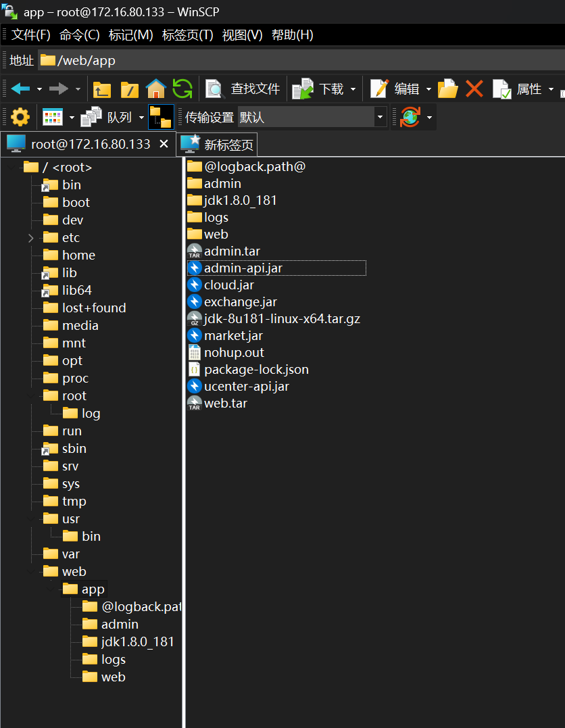Viewport: 565px width, 728px height.
Task: Click the open folder toolbar icon
Action: click(x=448, y=89)
